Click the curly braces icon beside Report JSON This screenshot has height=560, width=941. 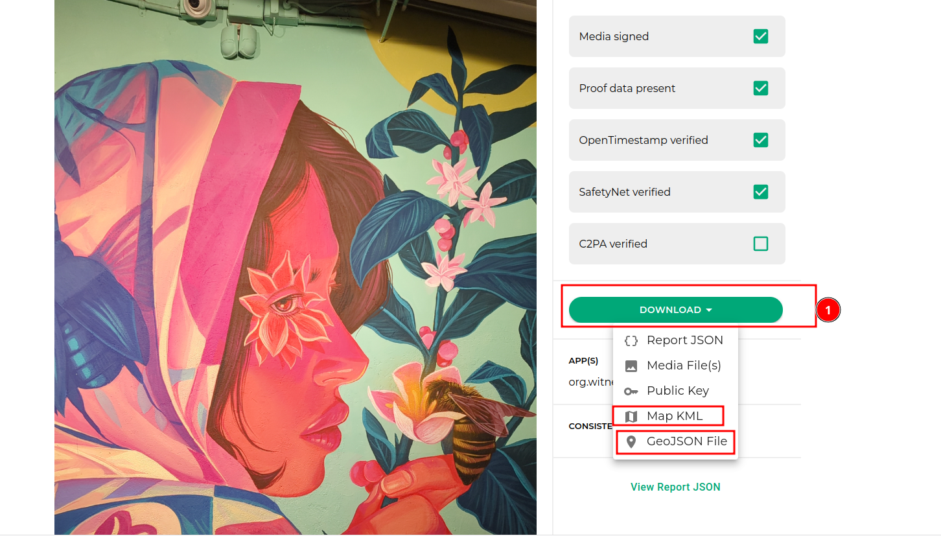click(x=631, y=341)
